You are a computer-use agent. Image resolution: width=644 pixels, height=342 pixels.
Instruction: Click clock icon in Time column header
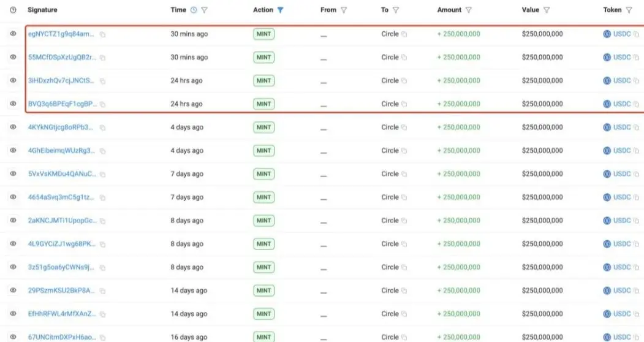click(194, 10)
